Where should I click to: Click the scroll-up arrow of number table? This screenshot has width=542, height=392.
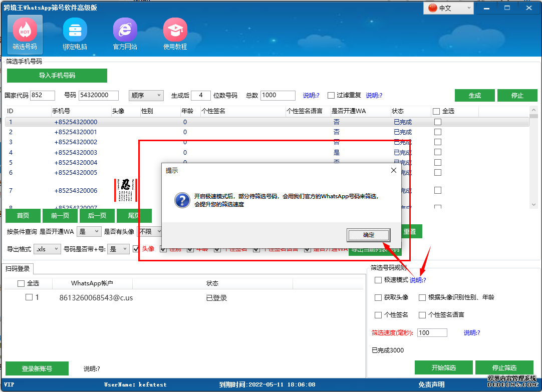pyautogui.click(x=533, y=110)
